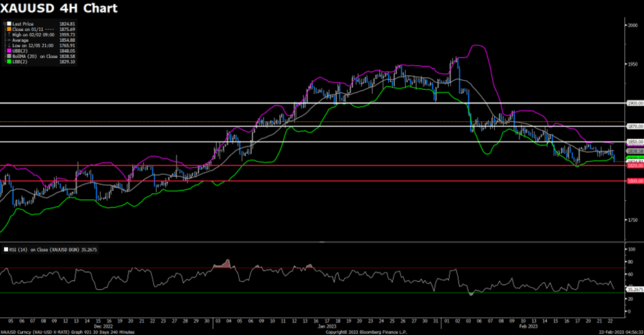Click the white RSI (14) legend square
This screenshot has height=335, width=644.
pyautogui.click(x=5, y=250)
